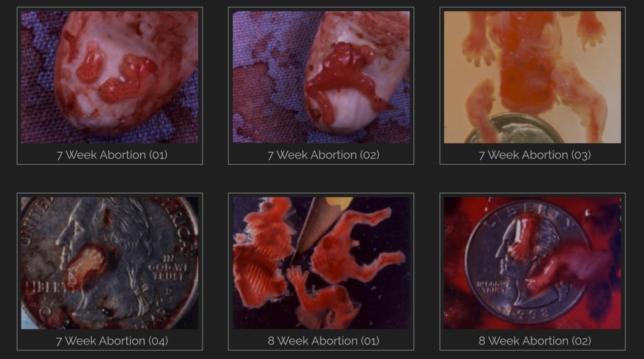Click the "7 Week Abortion (02)" caption text

pyautogui.click(x=323, y=155)
